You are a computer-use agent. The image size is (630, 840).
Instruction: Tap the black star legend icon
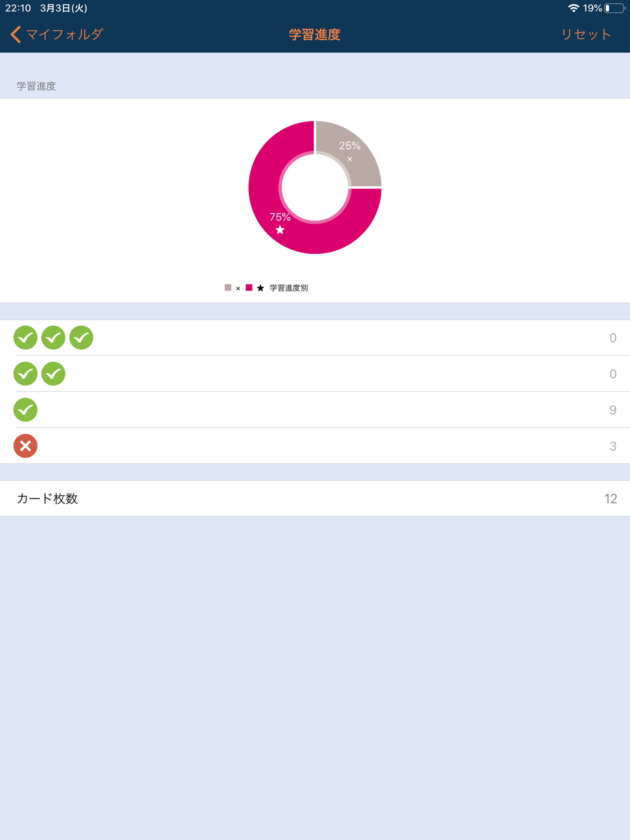coord(260,288)
